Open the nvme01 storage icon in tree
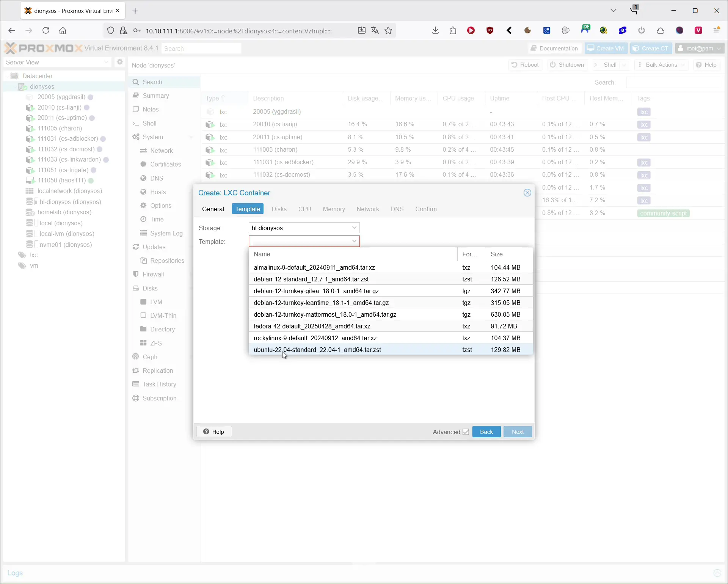 [x=30, y=245]
